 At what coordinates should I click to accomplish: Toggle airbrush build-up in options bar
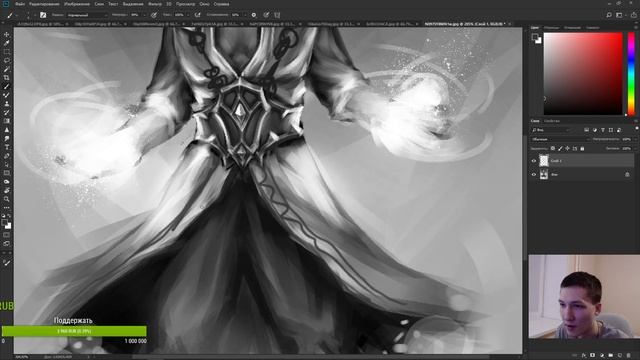point(198,15)
